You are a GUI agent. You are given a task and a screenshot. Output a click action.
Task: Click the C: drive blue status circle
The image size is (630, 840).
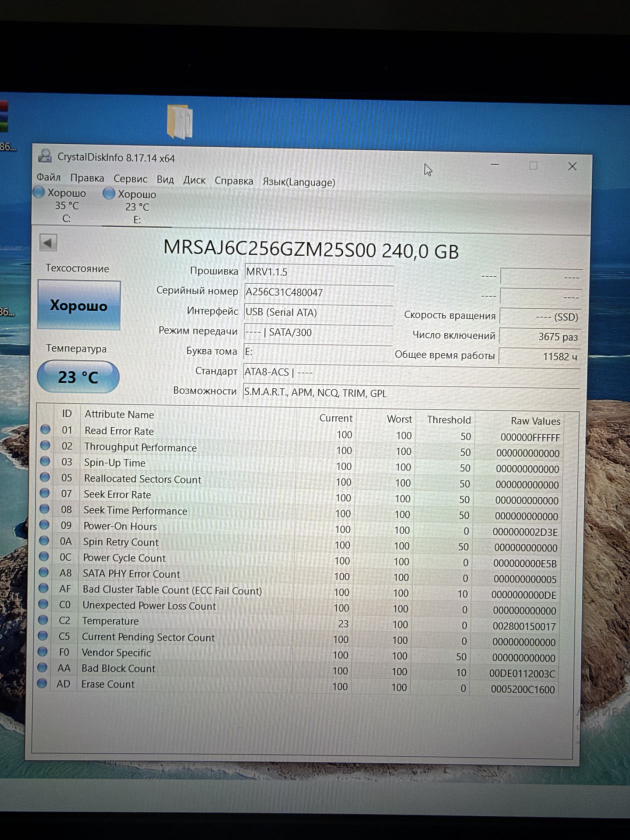tap(38, 192)
